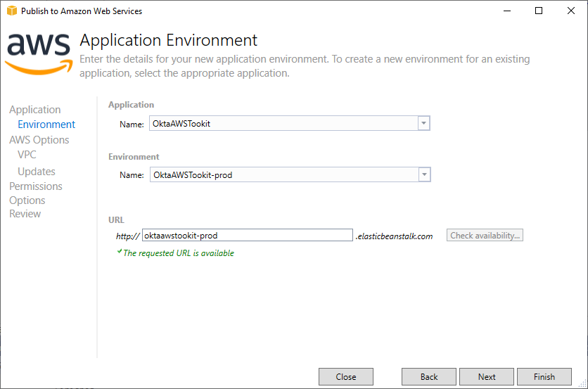The height and width of the screenshot is (389, 588).
Task: Jump to the VPC step
Action: [27, 155]
